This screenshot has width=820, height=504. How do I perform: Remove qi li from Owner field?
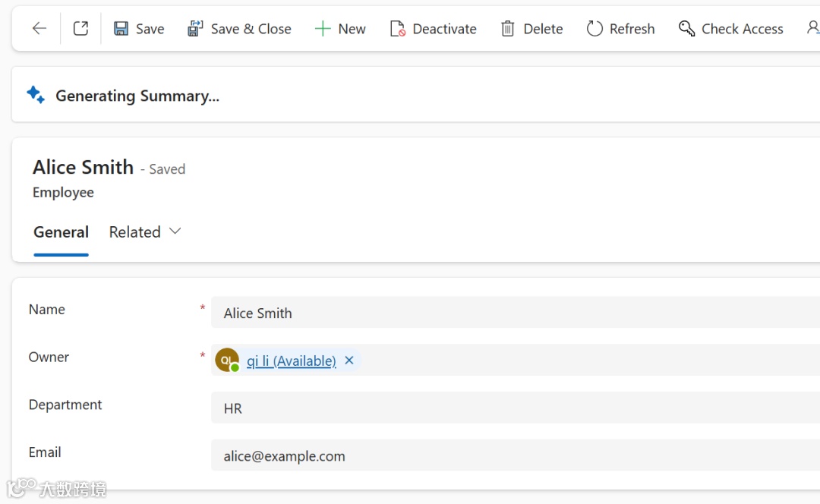pos(349,361)
